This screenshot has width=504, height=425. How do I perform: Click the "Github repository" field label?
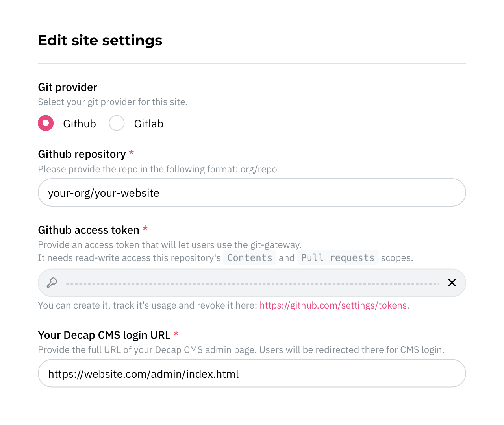click(82, 154)
